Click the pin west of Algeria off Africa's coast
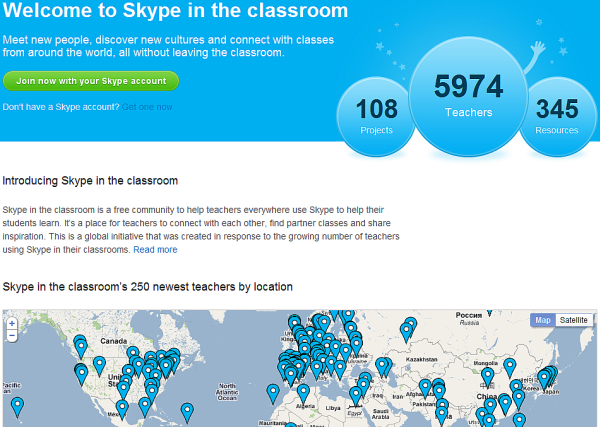The height and width of the screenshot is (427, 600). [273, 394]
